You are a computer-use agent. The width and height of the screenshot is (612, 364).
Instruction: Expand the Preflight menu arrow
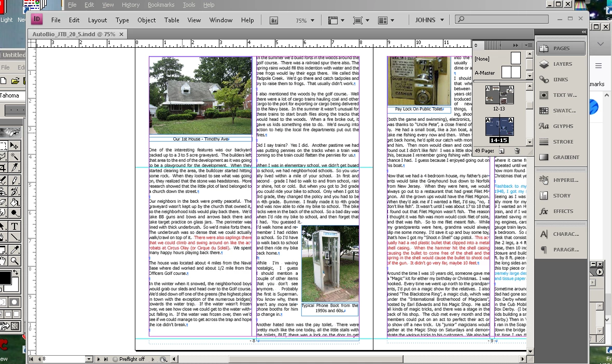tap(152, 359)
